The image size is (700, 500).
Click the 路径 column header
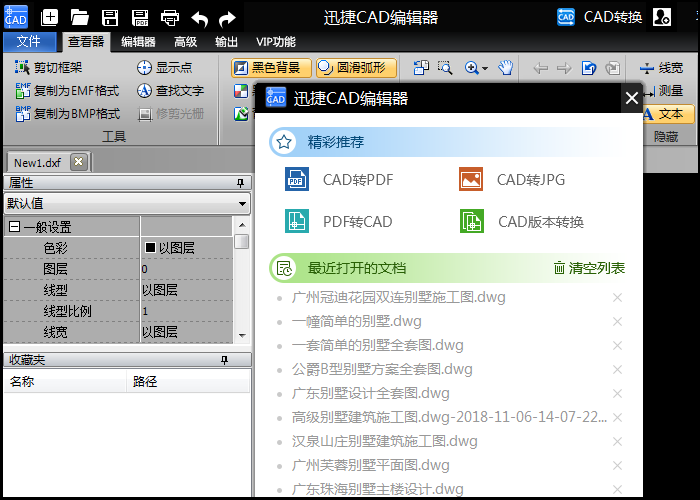pos(188,382)
